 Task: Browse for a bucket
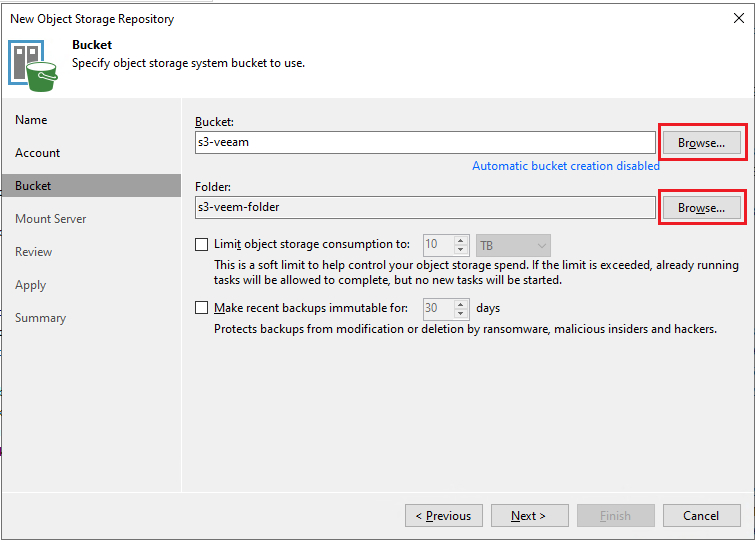pyautogui.click(x=702, y=143)
